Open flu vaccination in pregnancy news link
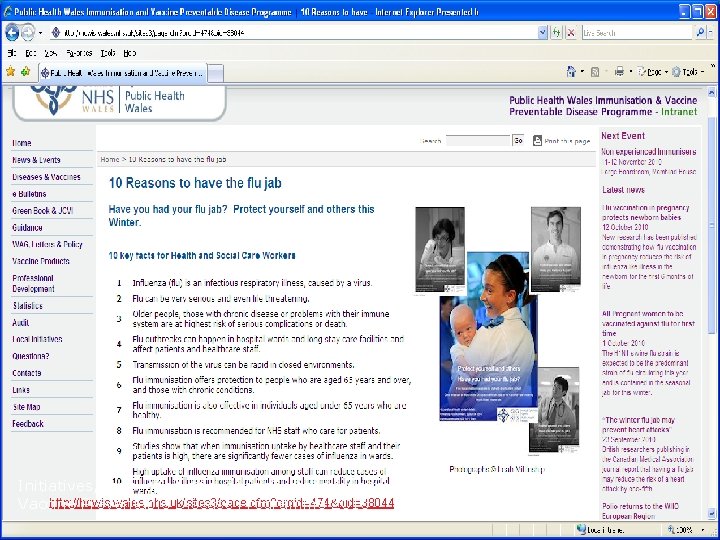720x540 pixels. [x=646, y=212]
